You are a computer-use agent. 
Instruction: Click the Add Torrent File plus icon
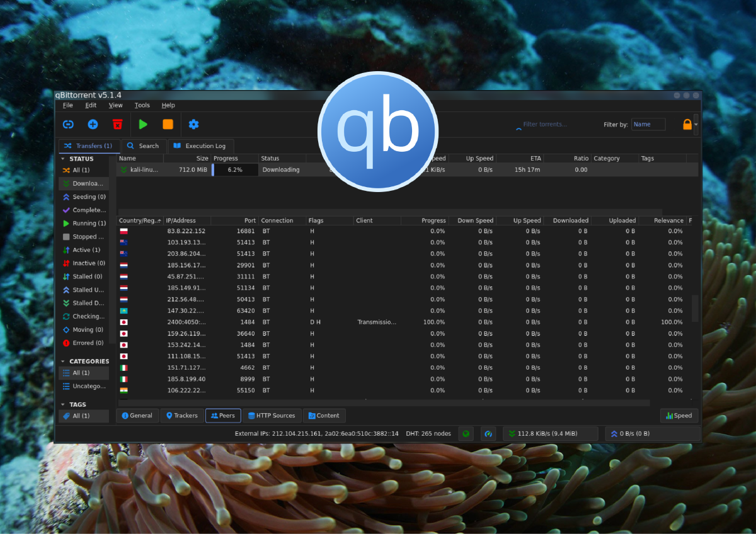tap(93, 125)
